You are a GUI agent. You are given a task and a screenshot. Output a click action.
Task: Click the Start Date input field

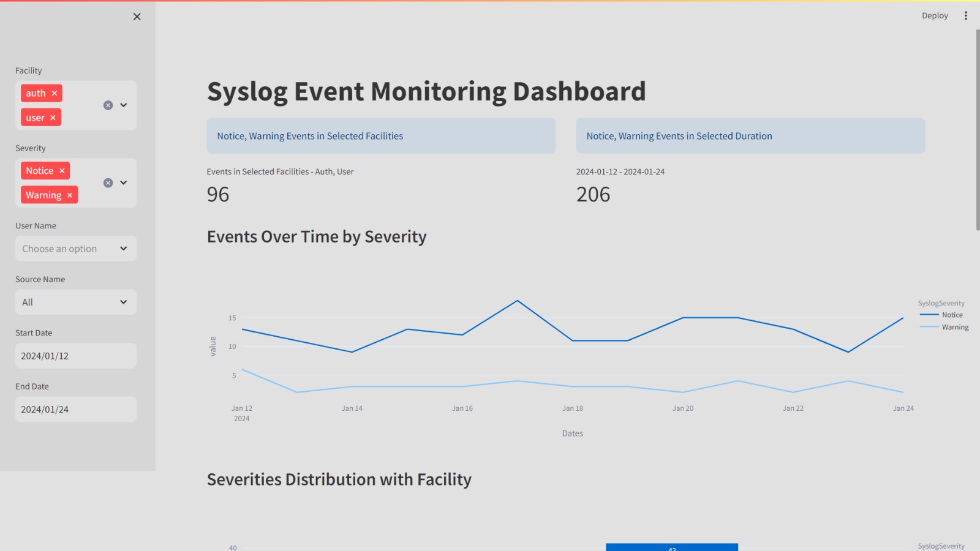point(75,356)
